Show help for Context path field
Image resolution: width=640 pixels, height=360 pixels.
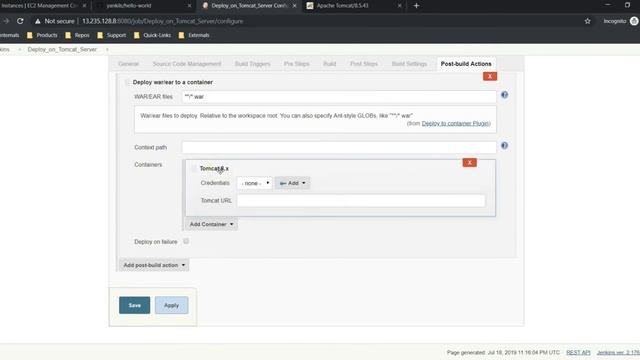click(504, 145)
